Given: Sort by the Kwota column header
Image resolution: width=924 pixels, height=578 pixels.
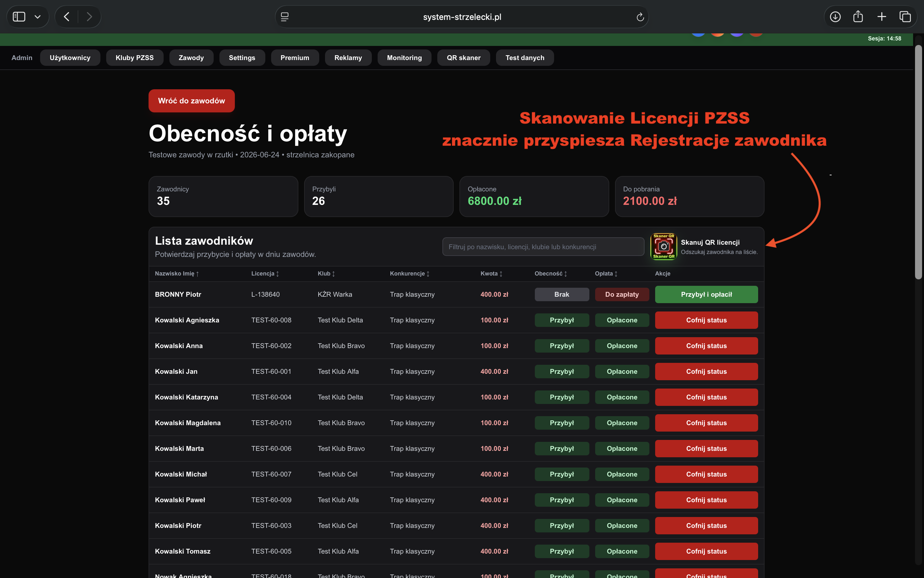Looking at the screenshot, I should pos(492,274).
